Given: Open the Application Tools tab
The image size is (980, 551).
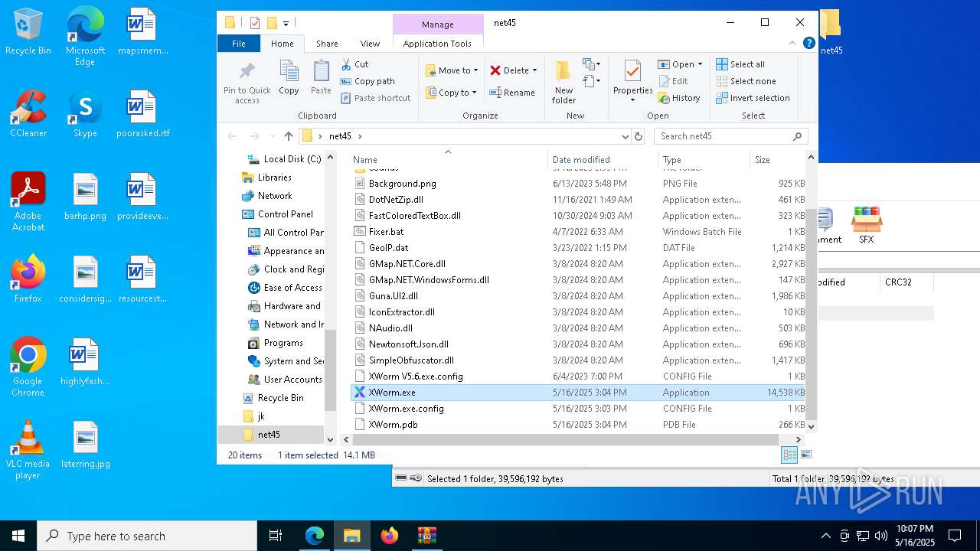Looking at the screenshot, I should 437,44.
